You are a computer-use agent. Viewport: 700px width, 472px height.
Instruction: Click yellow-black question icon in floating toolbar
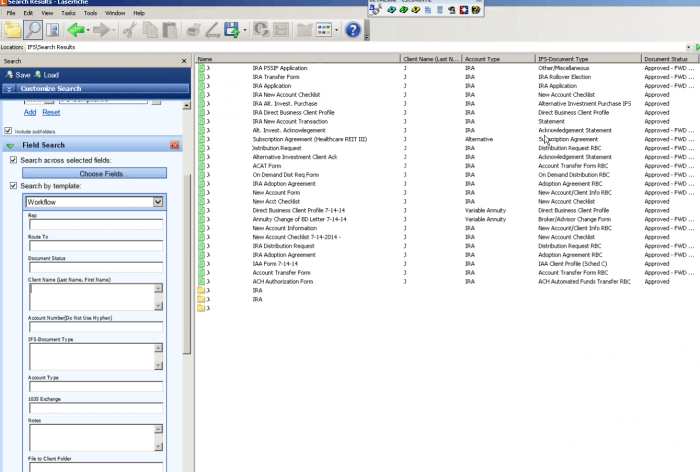pyautogui.click(x=476, y=9)
